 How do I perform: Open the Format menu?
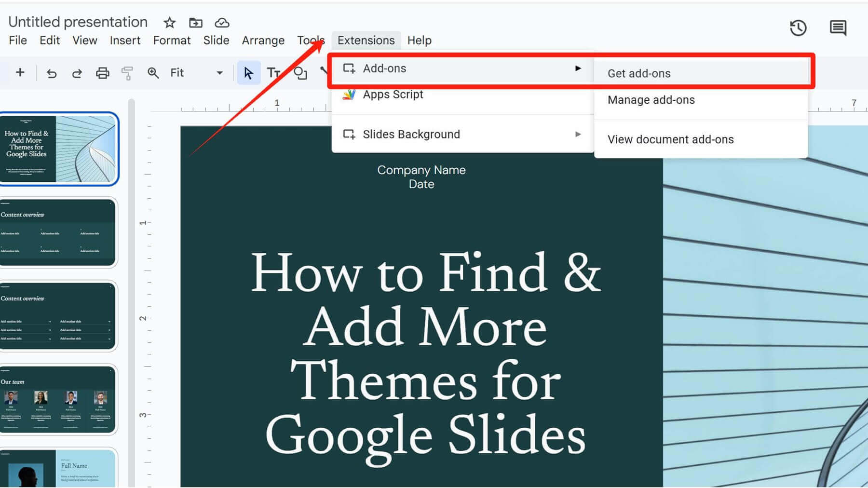click(x=172, y=41)
